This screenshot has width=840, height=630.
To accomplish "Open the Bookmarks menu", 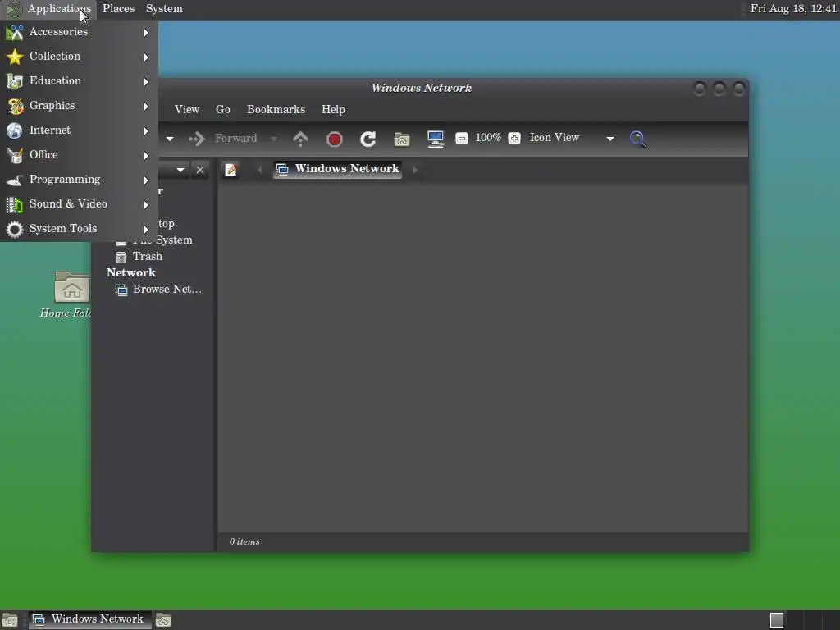I will coord(276,109).
